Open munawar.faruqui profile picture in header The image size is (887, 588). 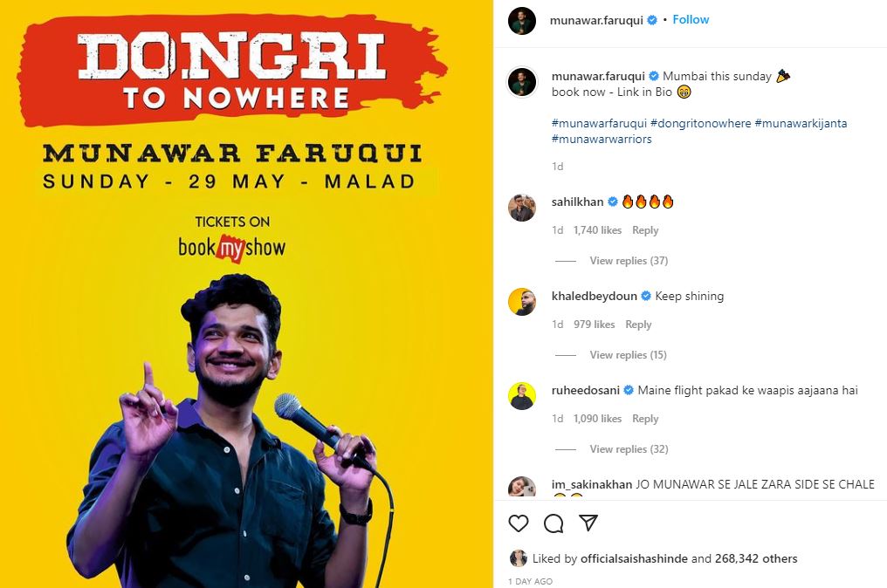tap(521, 22)
